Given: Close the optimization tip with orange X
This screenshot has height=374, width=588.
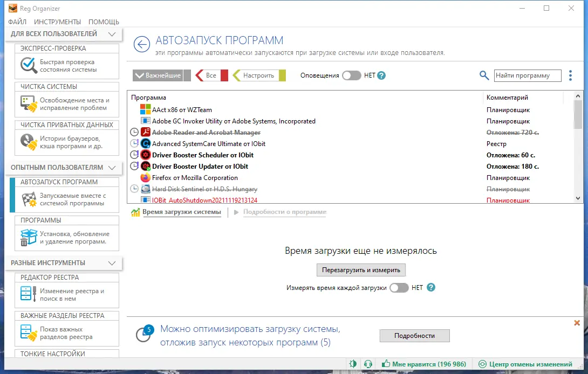Looking at the screenshot, I should [577, 323].
